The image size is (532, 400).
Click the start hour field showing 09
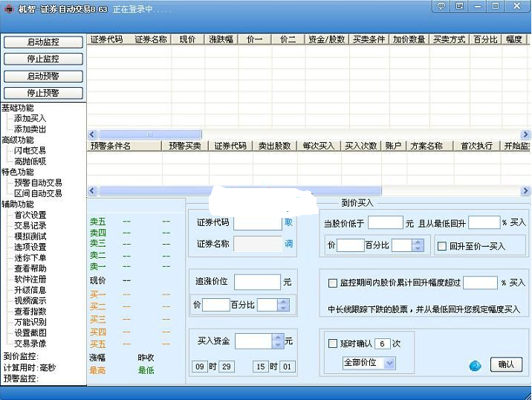pyautogui.click(x=199, y=367)
